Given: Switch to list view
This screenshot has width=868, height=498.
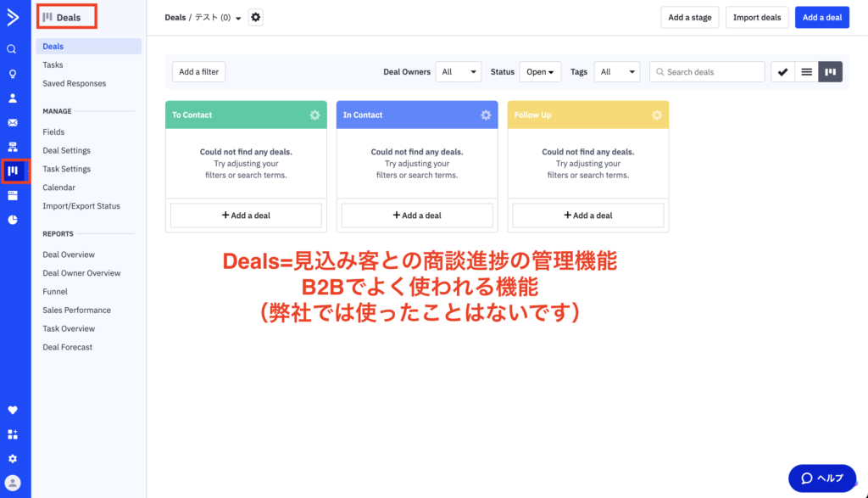Looking at the screenshot, I should (807, 71).
